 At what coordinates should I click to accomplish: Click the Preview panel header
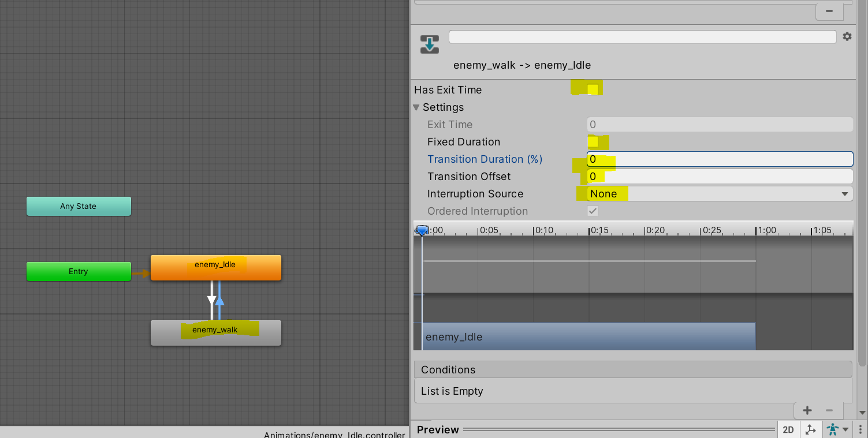pos(594,429)
